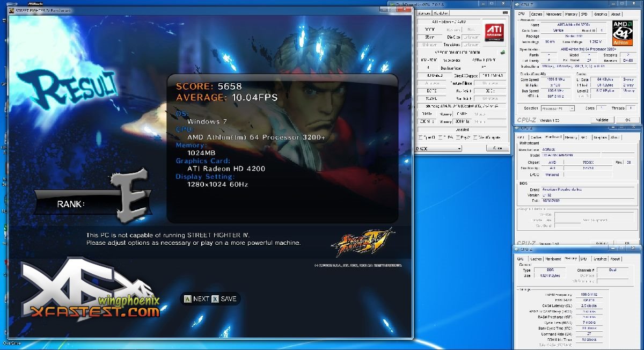Go to the Mainboard tab in the CPU-Z window showing Memory timings
This screenshot has height=350, width=644.
point(553,258)
